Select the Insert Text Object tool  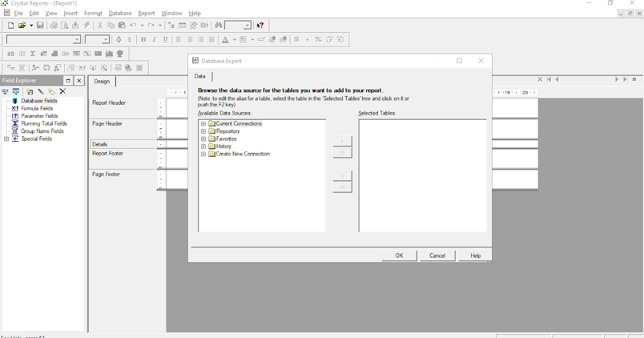click(x=11, y=53)
